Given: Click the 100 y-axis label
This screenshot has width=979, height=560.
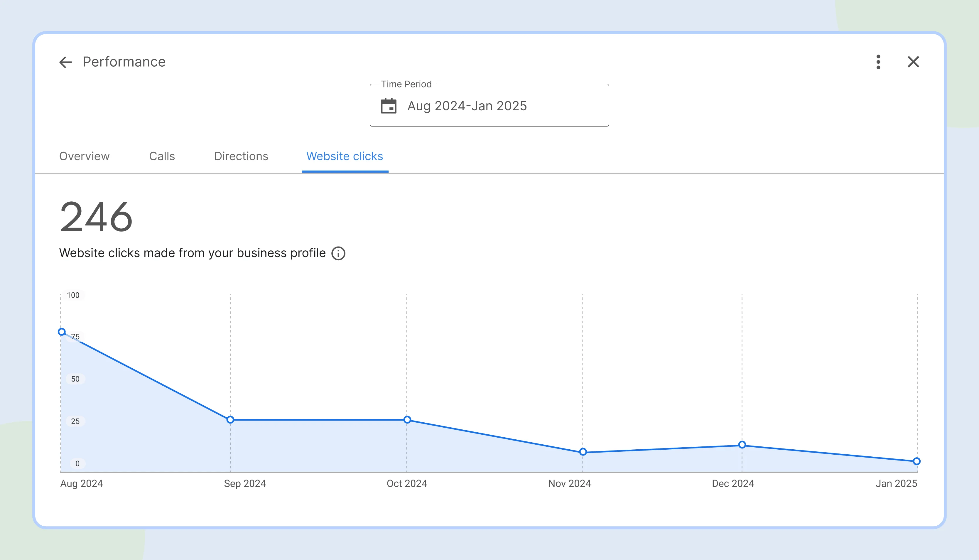Looking at the screenshot, I should [73, 295].
